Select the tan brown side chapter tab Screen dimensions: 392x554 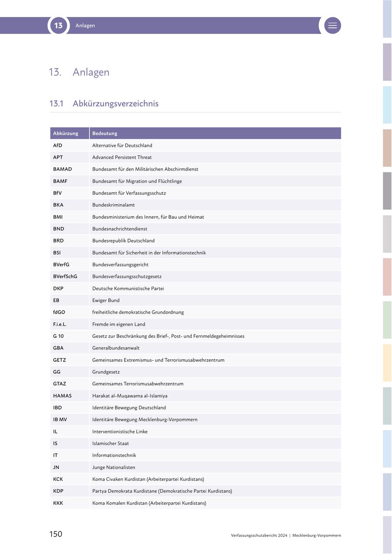(387, 148)
